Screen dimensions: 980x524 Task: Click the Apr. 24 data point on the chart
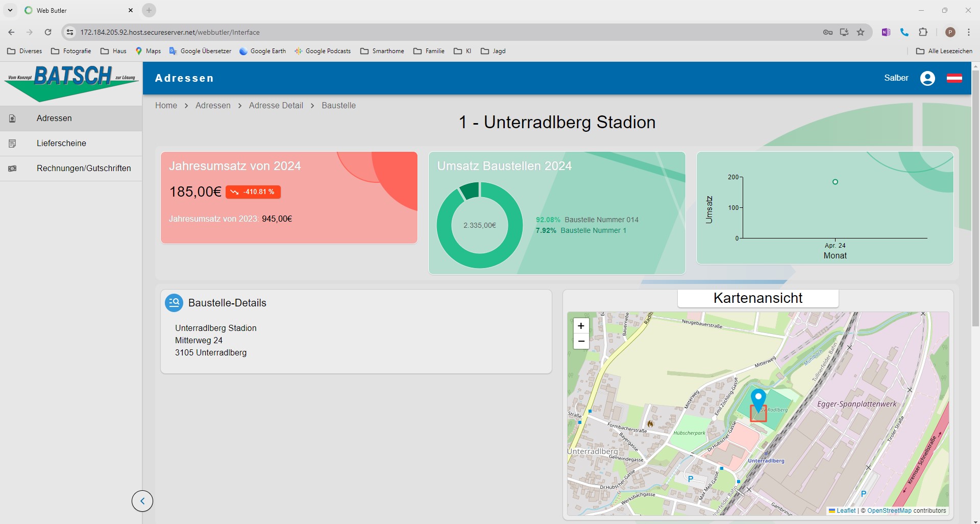pyautogui.click(x=835, y=182)
